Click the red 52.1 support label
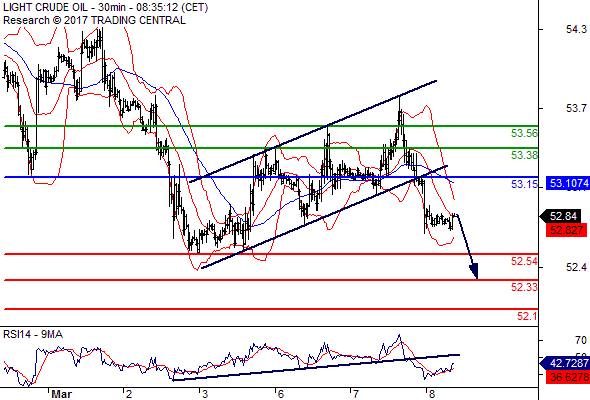 [x=527, y=316]
